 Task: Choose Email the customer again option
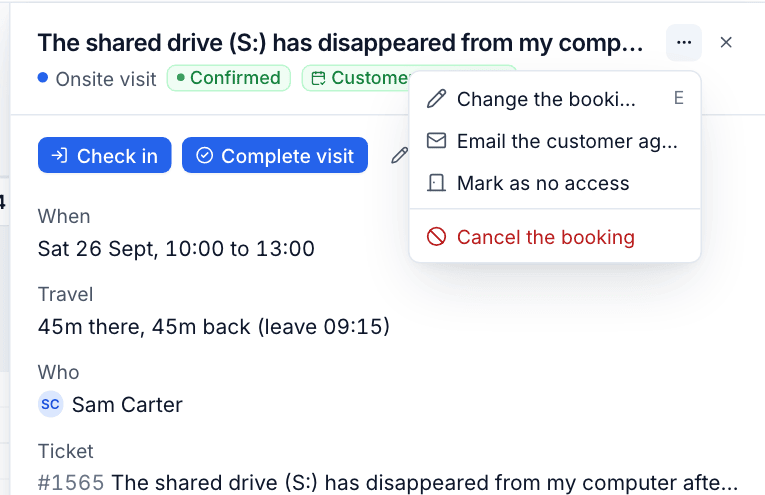pos(555,141)
